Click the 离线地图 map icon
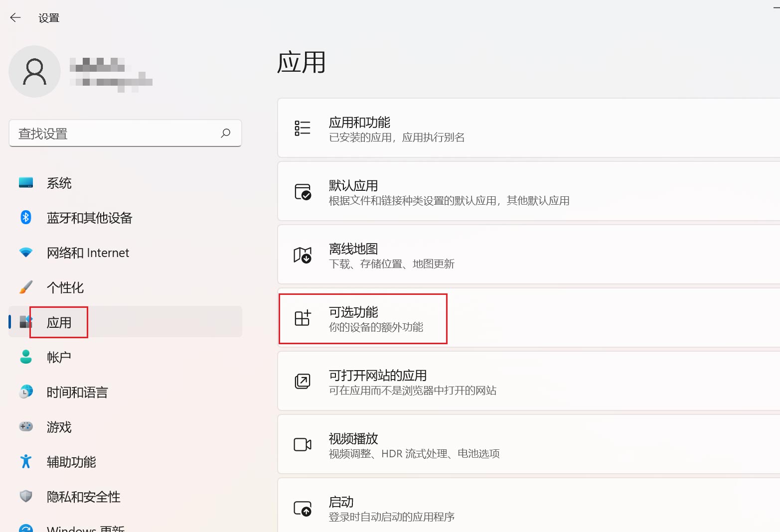This screenshot has height=532, width=780. (303, 255)
